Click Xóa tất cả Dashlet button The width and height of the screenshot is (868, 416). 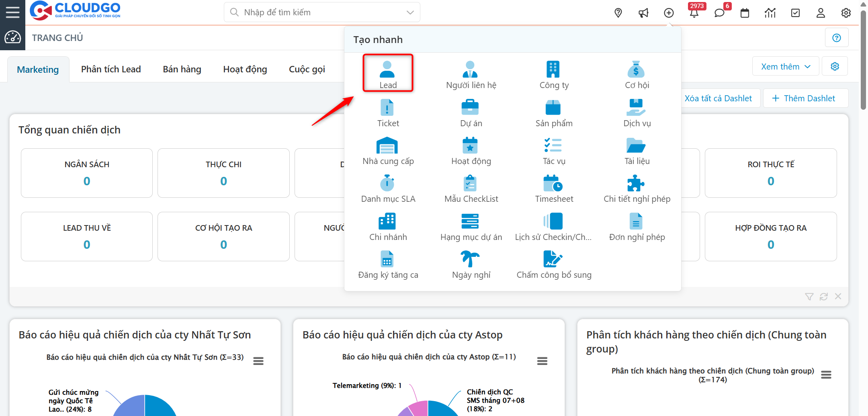click(718, 98)
